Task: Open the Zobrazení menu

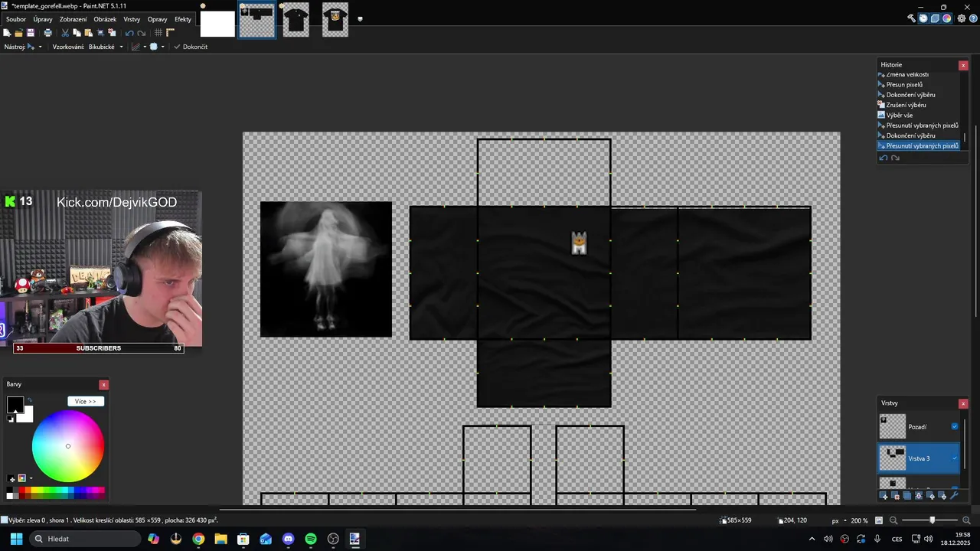Action: click(73, 19)
